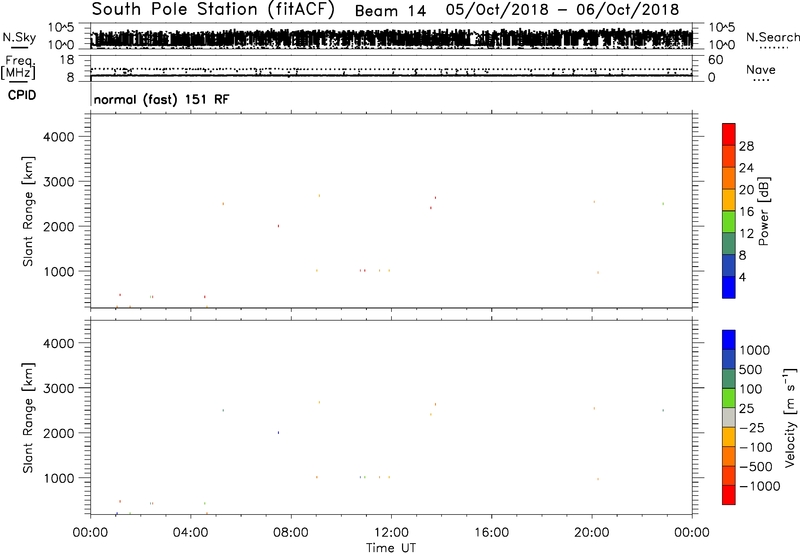
Task: Click the '20:00' time axis tick label
Action: click(591, 533)
